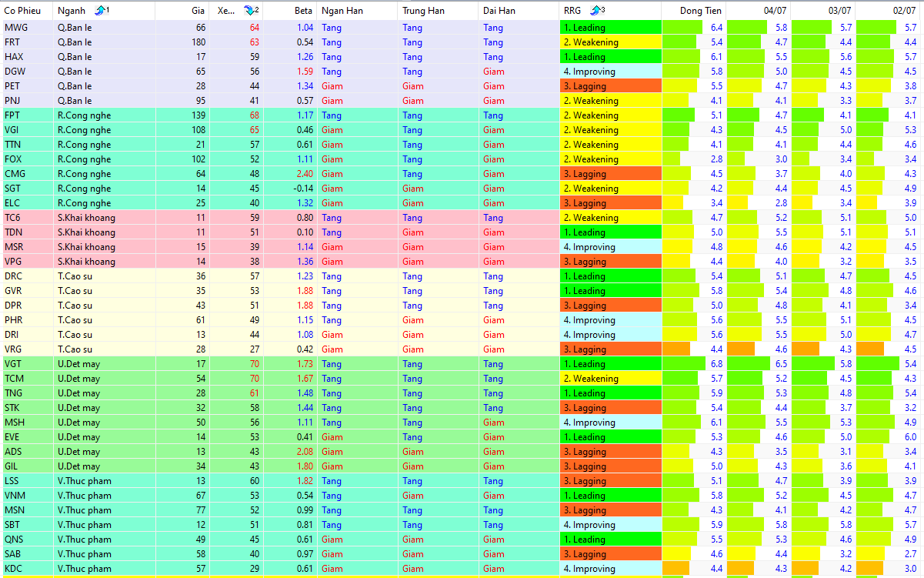
Task: Select the VGT ticker cell
Action: [x=27, y=364]
